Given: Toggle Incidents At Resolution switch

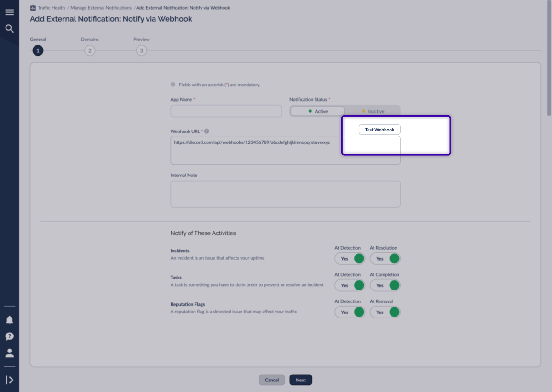Looking at the screenshot, I should point(385,259).
